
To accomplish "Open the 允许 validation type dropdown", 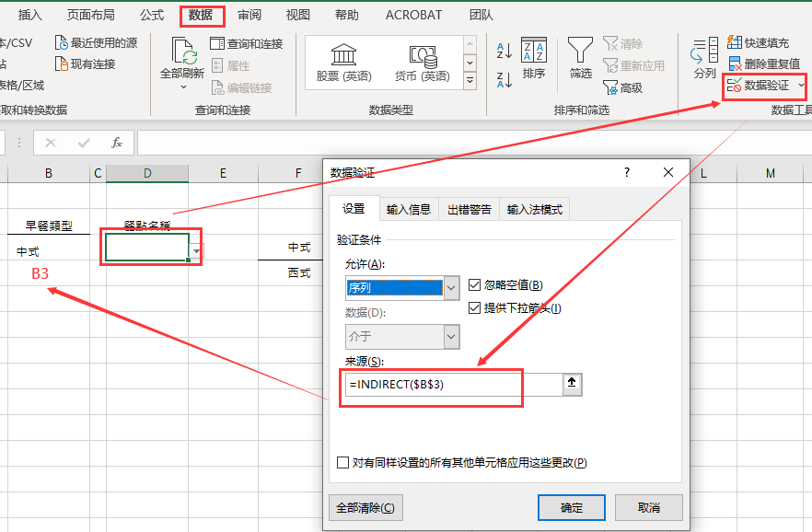I will point(451,288).
